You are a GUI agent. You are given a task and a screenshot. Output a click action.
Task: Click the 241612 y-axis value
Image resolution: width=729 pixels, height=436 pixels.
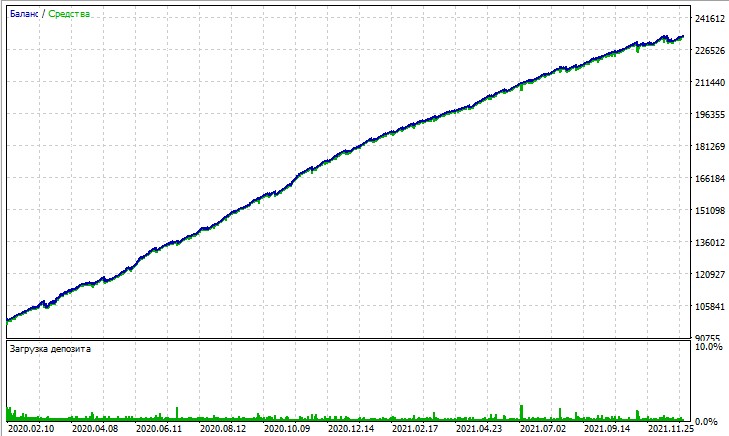pyautogui.click(x=710, y=19)
